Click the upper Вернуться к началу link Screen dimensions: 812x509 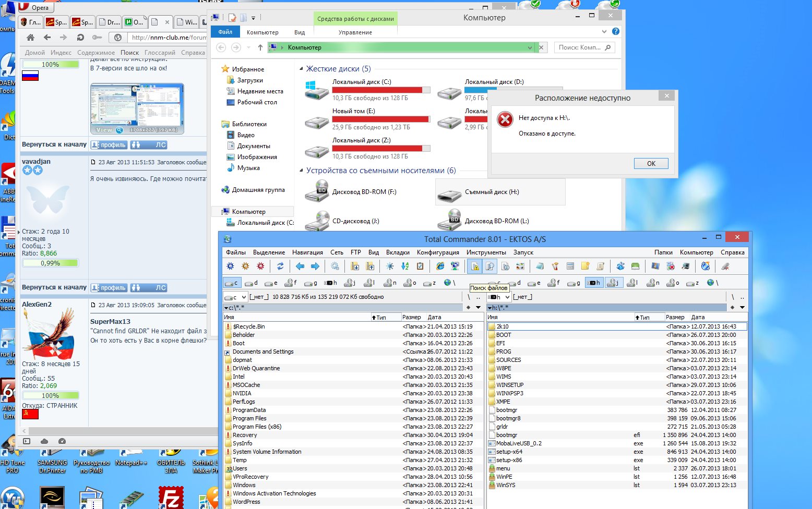point(54,144)
